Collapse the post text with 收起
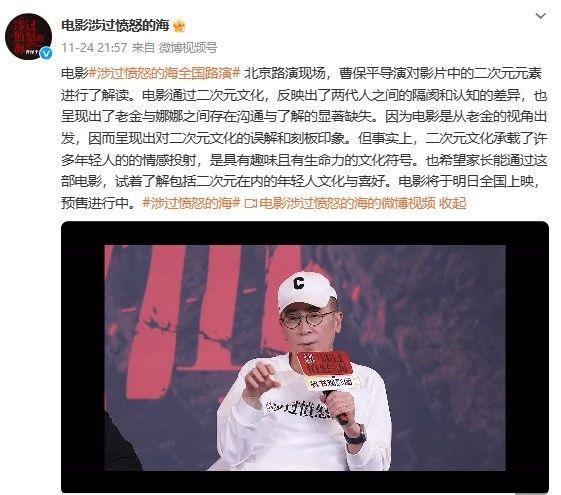 point(453,203)
